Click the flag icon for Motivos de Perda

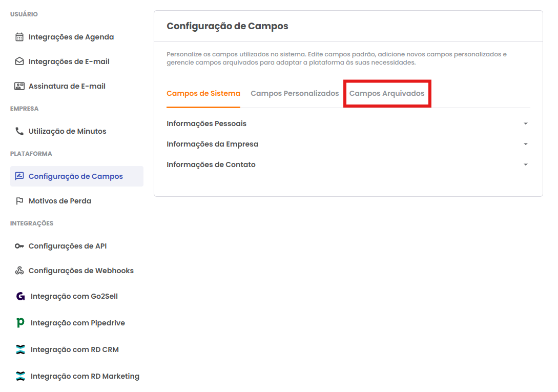click(x=19, y=201)
